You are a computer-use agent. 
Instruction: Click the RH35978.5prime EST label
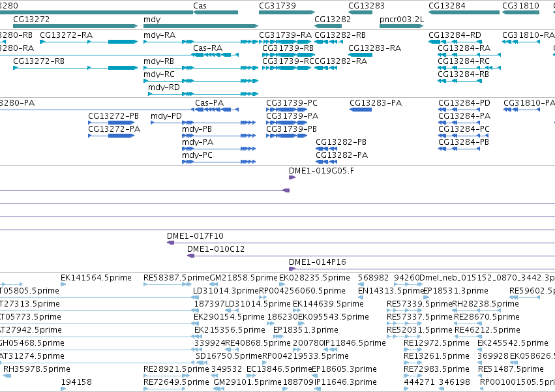coord(37,369)
